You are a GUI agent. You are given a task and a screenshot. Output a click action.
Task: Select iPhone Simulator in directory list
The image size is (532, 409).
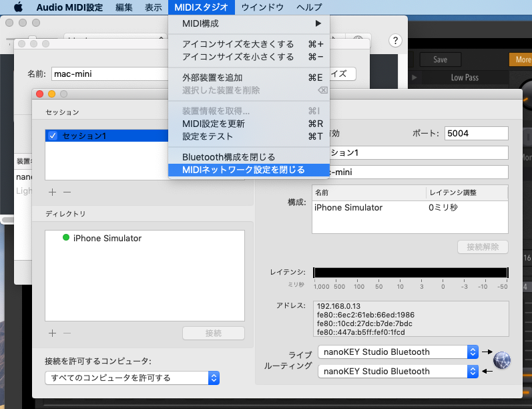(x=107, y=238)
